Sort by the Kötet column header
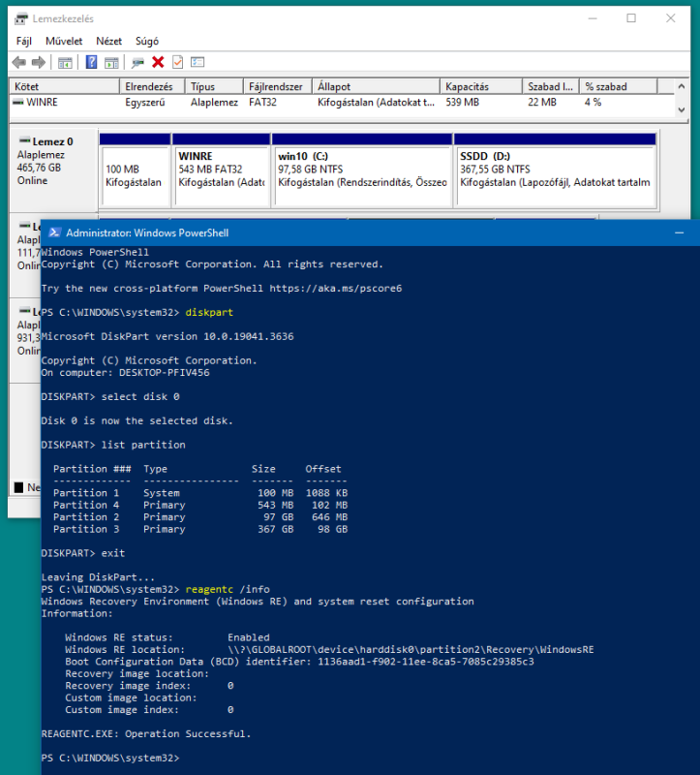 click(65, 86)
